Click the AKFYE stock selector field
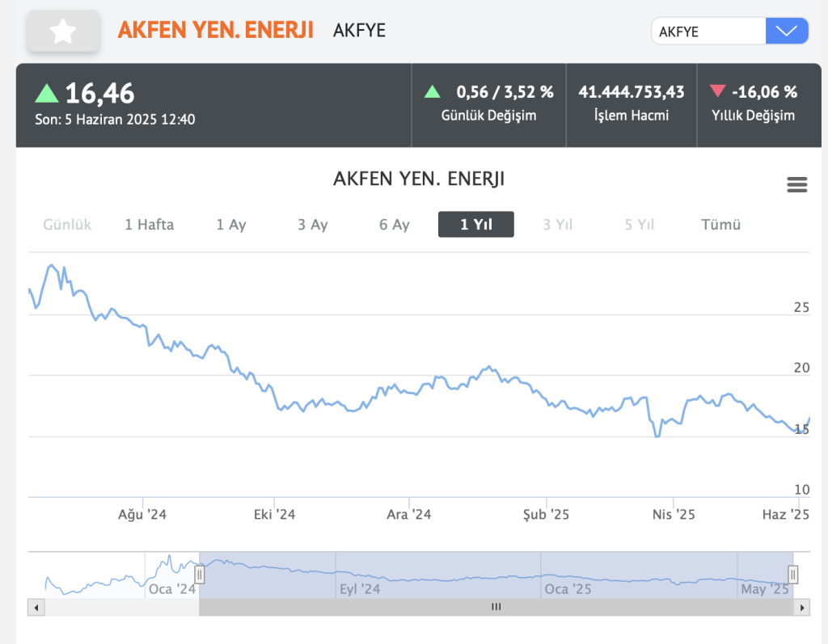This screenshot has width=828, height=644. click(x=708, y=32)
